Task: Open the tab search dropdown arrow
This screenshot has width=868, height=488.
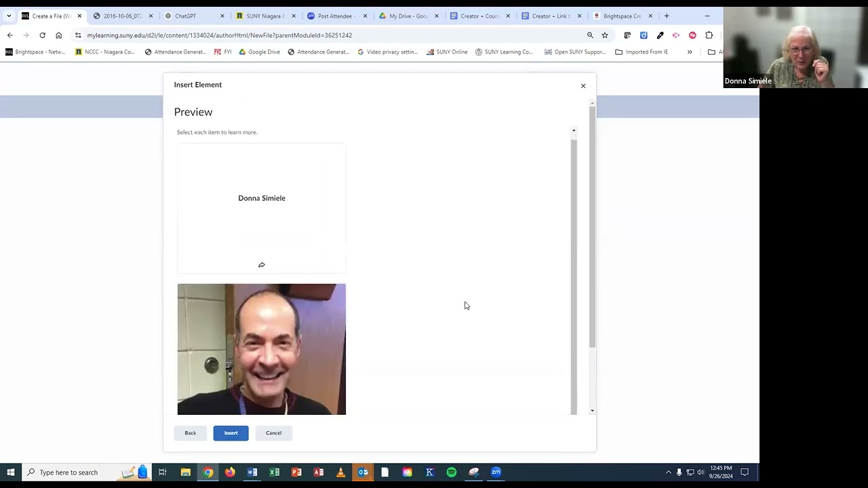Action: [9, 16]
